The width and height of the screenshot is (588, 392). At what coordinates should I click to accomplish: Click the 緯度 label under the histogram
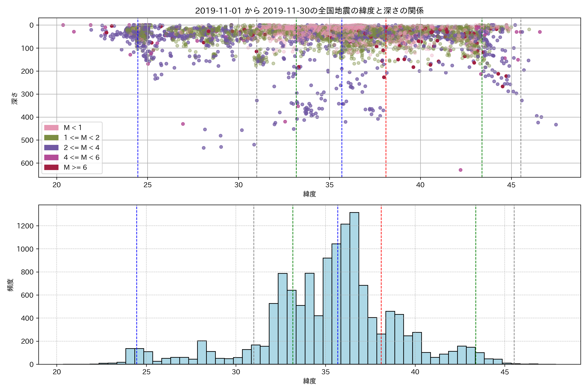click(x=310, y=381)
